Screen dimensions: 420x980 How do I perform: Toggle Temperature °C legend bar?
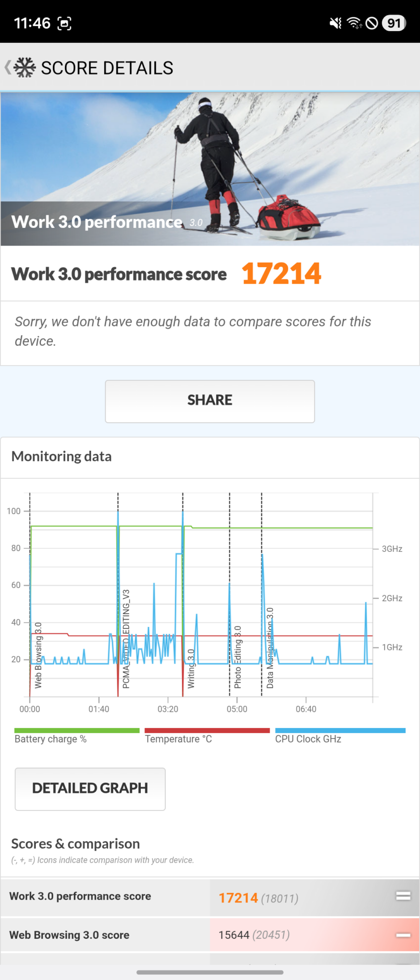click(207, 730)
